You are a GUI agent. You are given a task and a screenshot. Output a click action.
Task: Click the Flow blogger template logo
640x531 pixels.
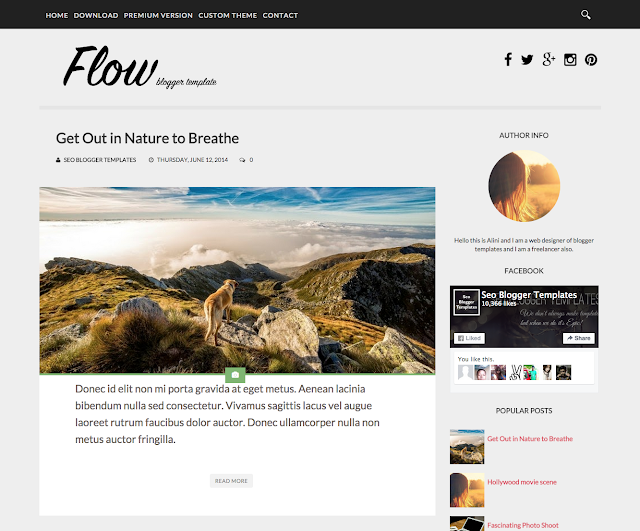click(x=140, y=67)
